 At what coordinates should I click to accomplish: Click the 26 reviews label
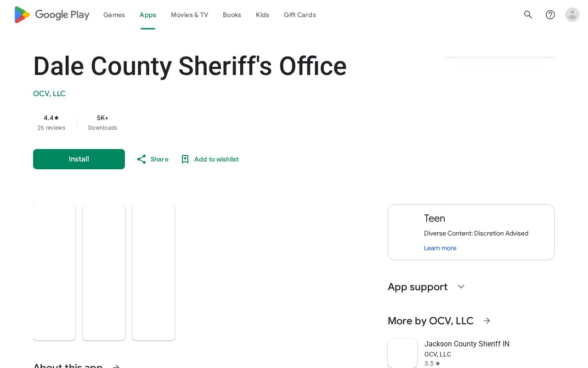(x=51, y=128)
